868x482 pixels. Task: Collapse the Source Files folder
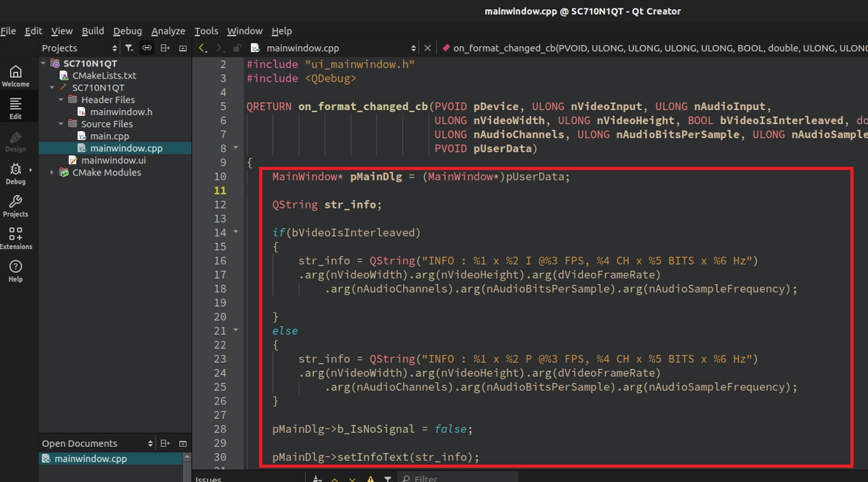pos(61,123)
